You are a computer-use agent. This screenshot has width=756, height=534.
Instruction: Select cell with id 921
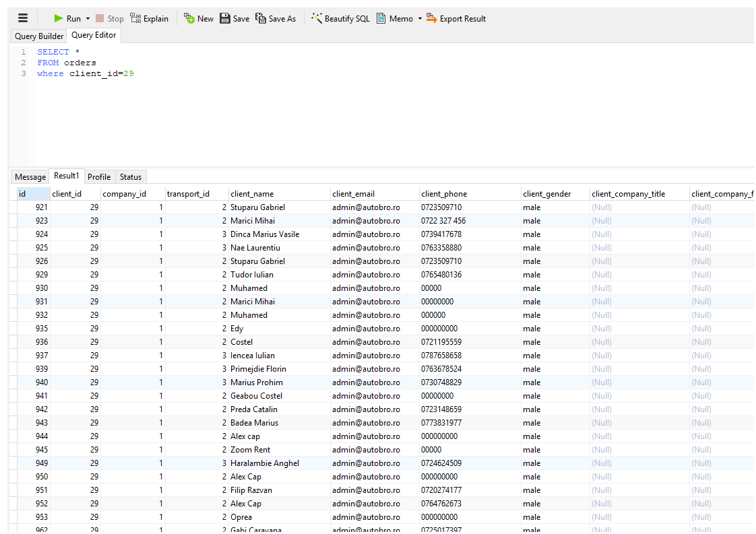point(33,207)
